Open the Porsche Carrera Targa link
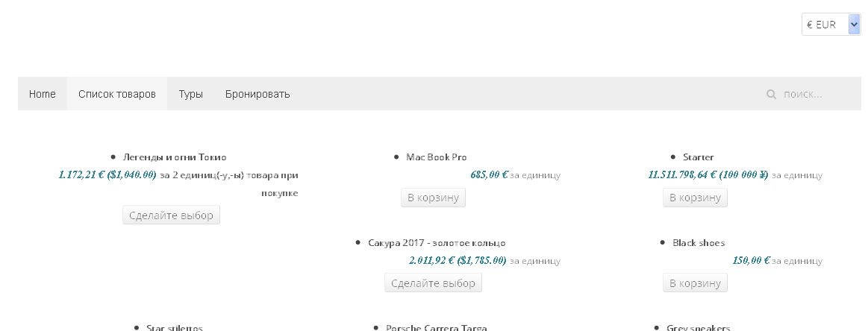The image size is (868, 331). (x=436, y=327)
